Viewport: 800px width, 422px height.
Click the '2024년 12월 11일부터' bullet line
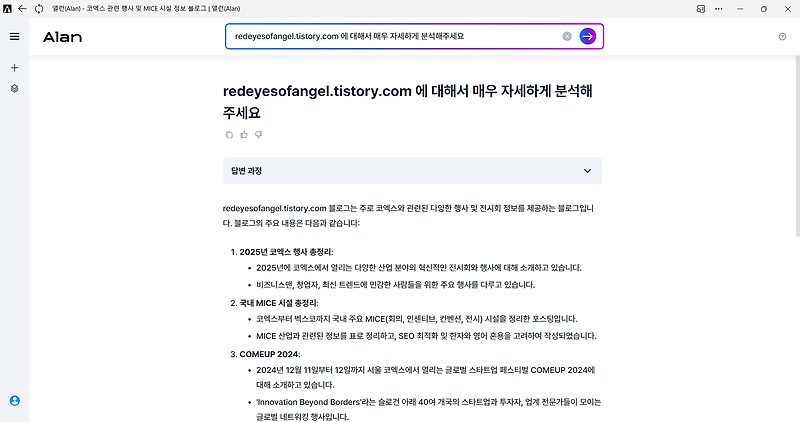[426, 377]
